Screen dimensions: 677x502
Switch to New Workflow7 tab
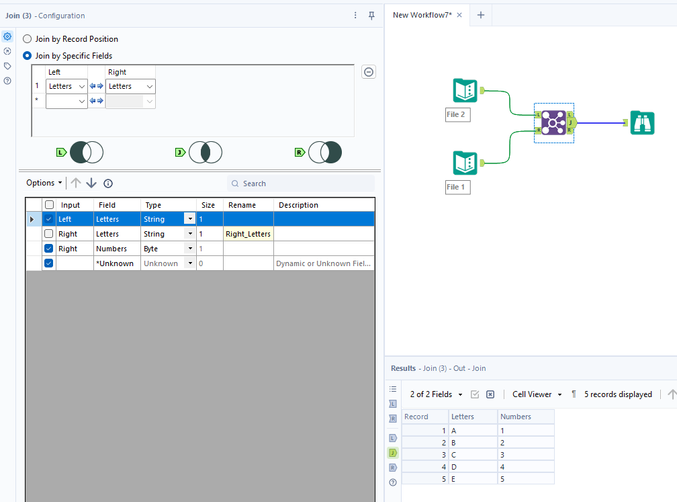[422, 15]
